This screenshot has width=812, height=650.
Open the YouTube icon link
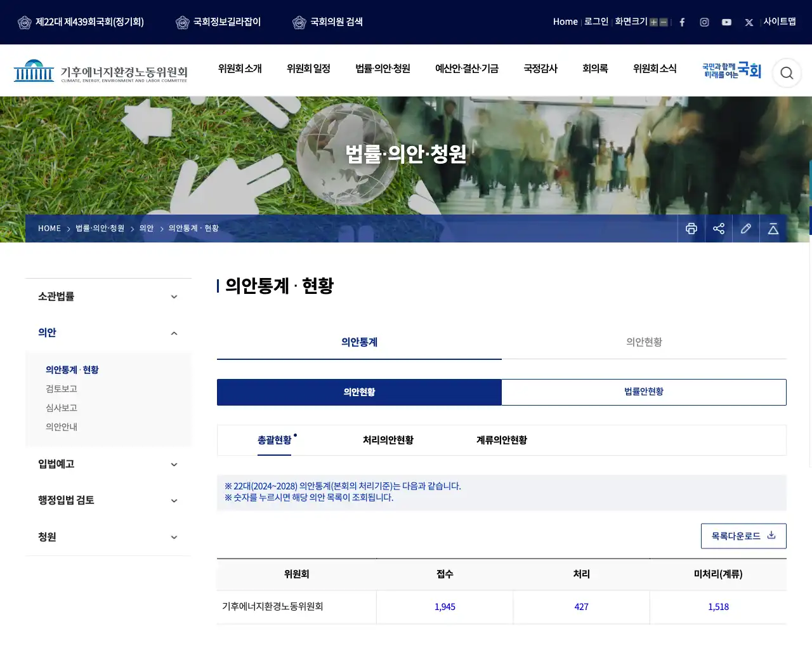click(x=726, y=22)
